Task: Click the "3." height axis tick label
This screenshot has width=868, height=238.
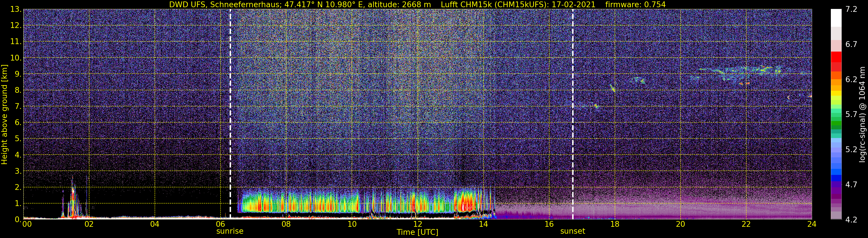Action: point(18,171)
